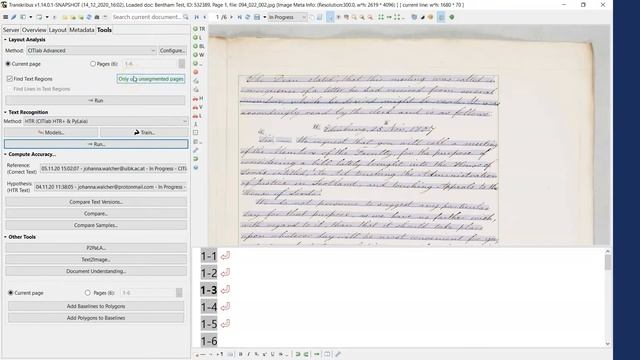This screenshot has width=640, height=360.
Task: Select the add word (W) tool
Action: point(199,55)
